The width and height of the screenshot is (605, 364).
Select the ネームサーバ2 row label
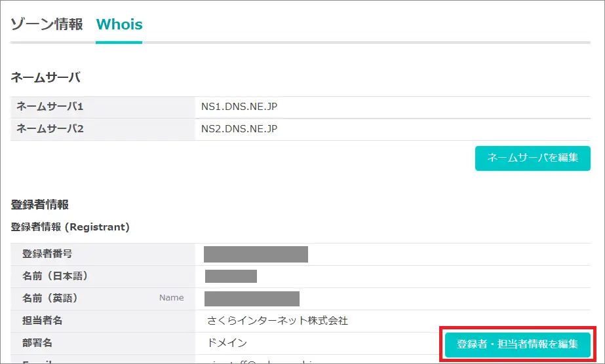pyautogui.click(x=50, y=129)
